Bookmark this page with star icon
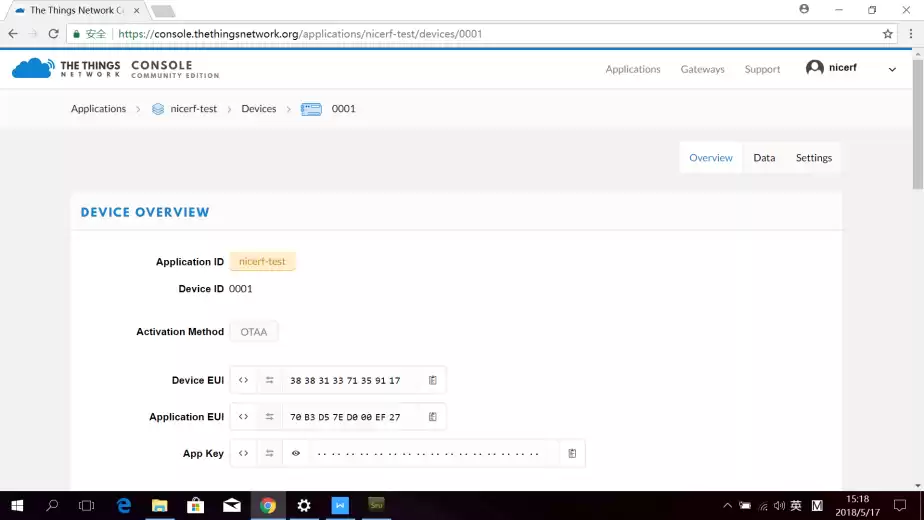The height and width of the screenshot is (520, 924). [887, 34]
